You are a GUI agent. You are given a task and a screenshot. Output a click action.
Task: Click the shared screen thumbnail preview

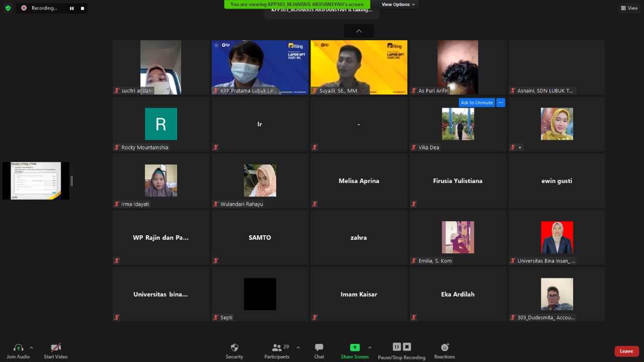coord(36,180)
